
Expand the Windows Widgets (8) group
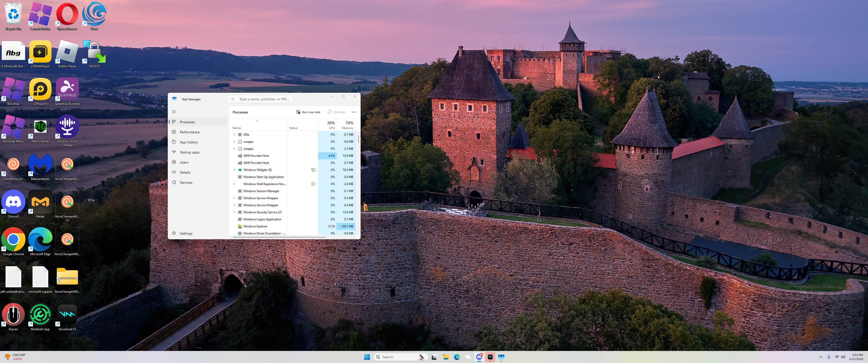click(234, 170)
